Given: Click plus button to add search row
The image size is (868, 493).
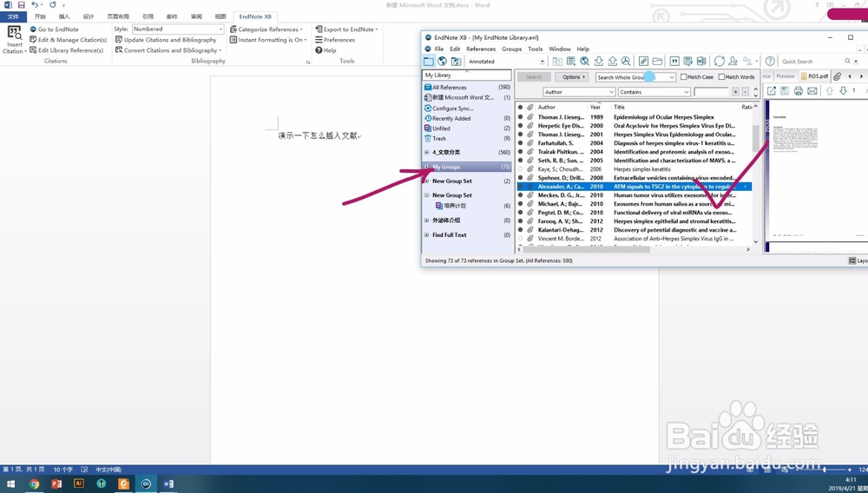Looking at the screenshot, I should (735, 92).
